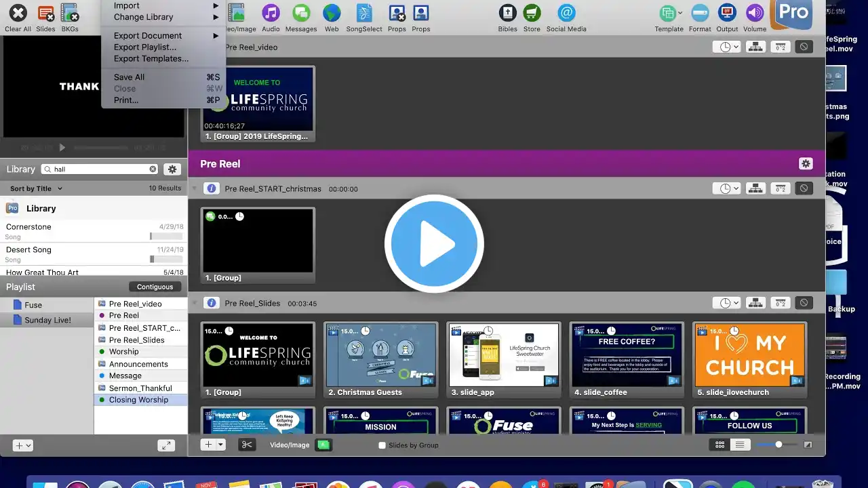Choose Export Playlist... from the menu
The image size is (868, 488).
163,47
